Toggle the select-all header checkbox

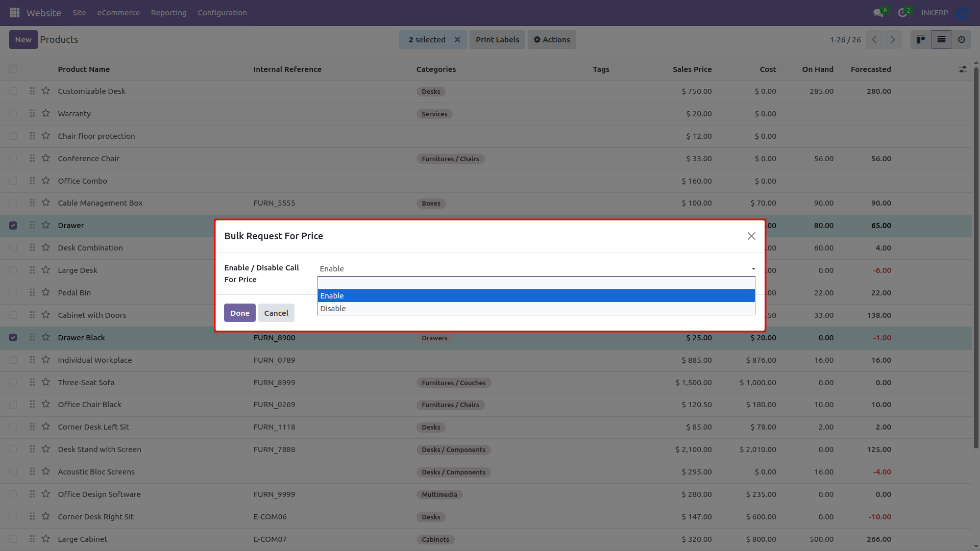click(13, 69)
